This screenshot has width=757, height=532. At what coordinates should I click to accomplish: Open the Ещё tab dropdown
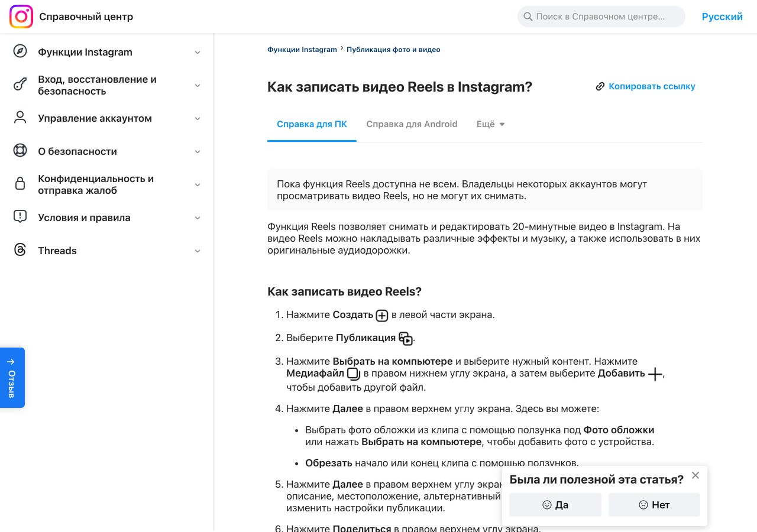pyautogui.click(x=491, y=124)
